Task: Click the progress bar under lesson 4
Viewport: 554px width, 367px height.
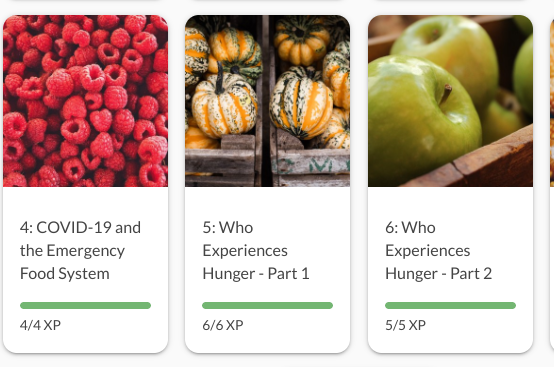Action: click(86, 306)
